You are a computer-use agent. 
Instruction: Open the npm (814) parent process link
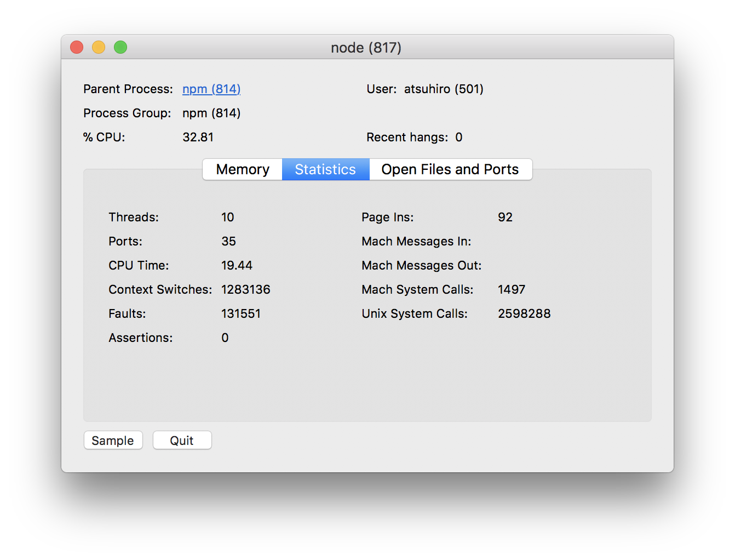coord(211,89)
